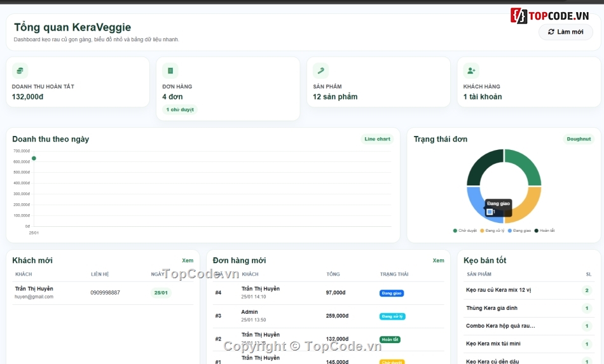The height and width of the screenshot is (364, 604).
Task: Click Kẹo rau củ Kera mix 12 vị
Action: (498, 290)
